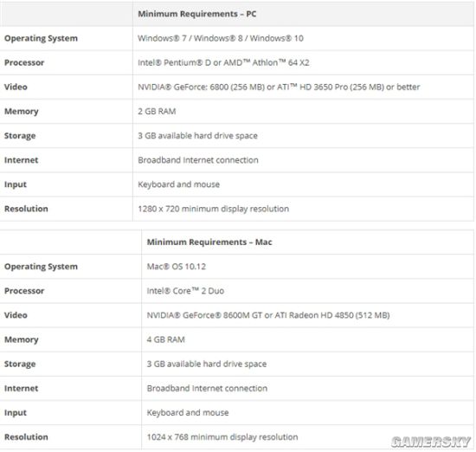Click the Windows 7 / 8 / 10 text
Viewport: 476px width, 452px height.
tap(221, 38)
